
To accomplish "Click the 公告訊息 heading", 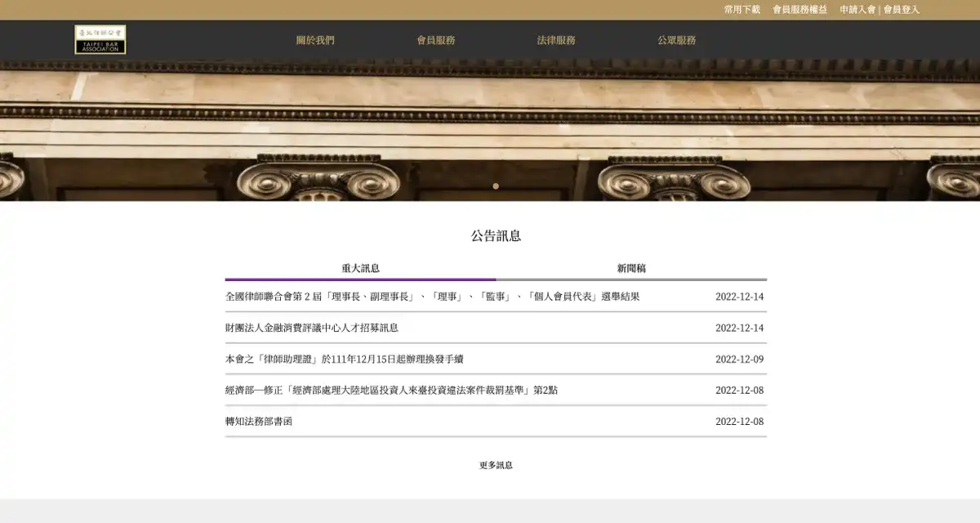I will [x=496, y=236].
